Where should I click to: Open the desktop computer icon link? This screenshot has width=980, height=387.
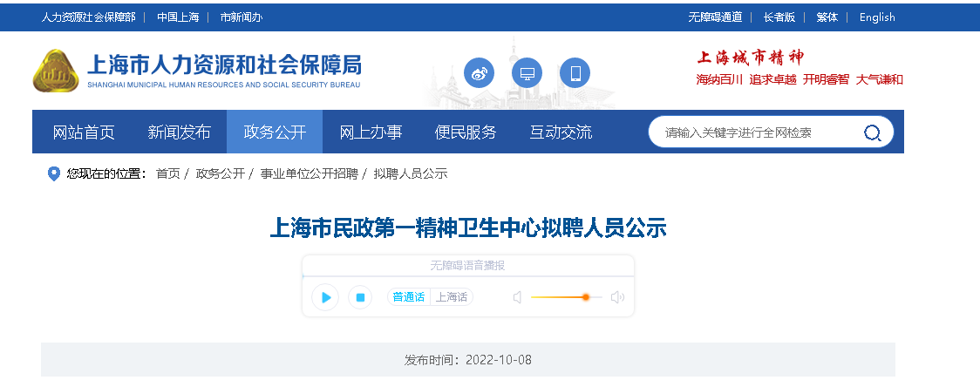(527, 74)
